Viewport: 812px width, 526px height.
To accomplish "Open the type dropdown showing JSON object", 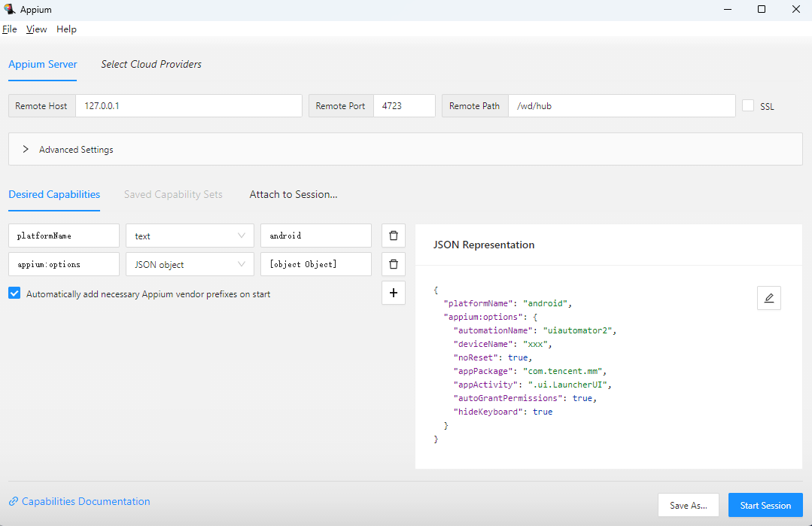I will point(190,264).
